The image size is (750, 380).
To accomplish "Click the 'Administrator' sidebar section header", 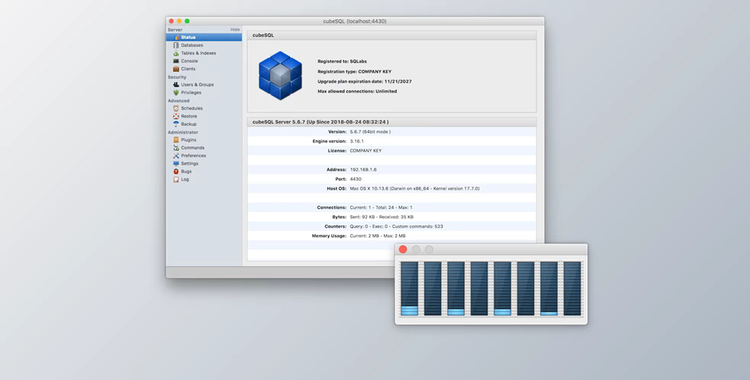I will pos(183,132).
